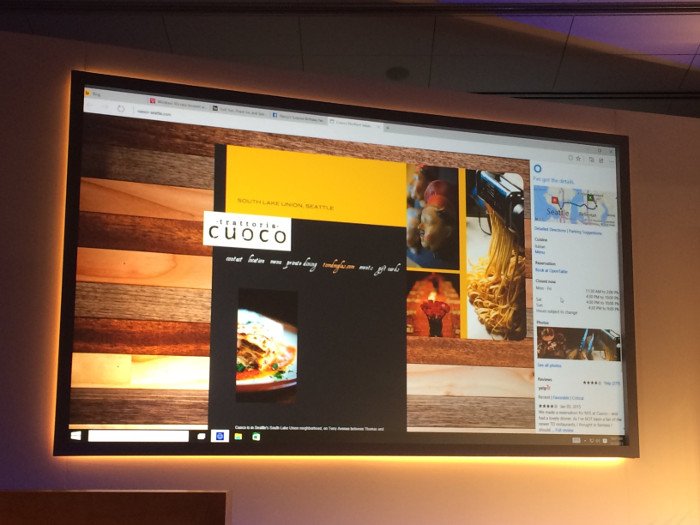Click the figurine photo beside yellow panel
The image size is (700, 525).
[x=433, y=217]
